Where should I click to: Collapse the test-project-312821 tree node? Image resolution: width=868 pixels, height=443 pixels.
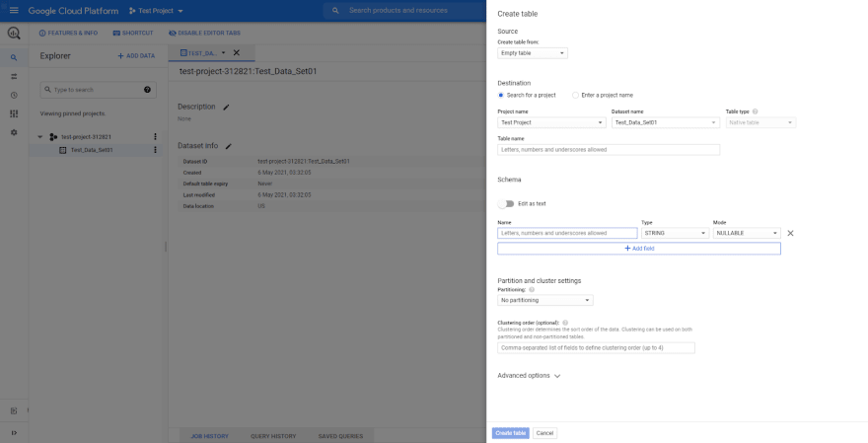click(39, 137)
